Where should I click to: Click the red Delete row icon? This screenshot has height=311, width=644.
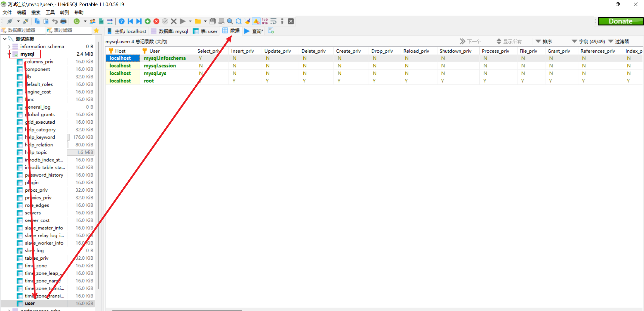tap(156, 21)
